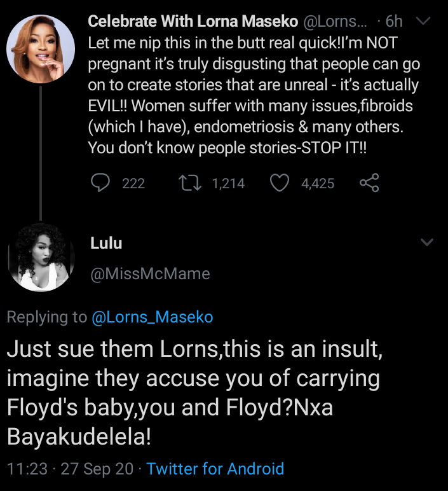
Task: Open the @Lorns_Maseko mention in Replying to
Action: [x=153, y=317]
